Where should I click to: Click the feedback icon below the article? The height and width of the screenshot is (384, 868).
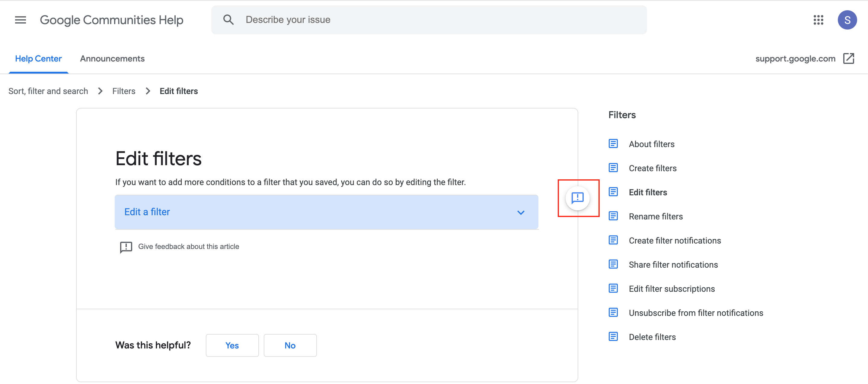[126, 247]
